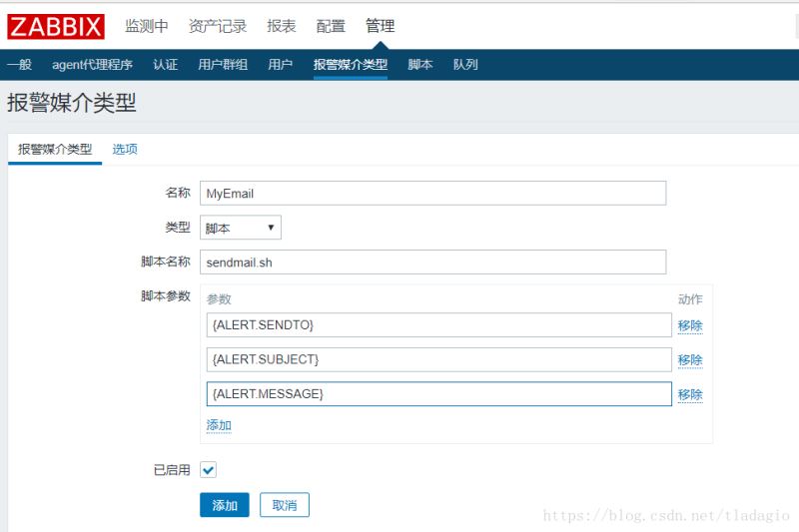Open the 配置 menu

click(331, 26)
